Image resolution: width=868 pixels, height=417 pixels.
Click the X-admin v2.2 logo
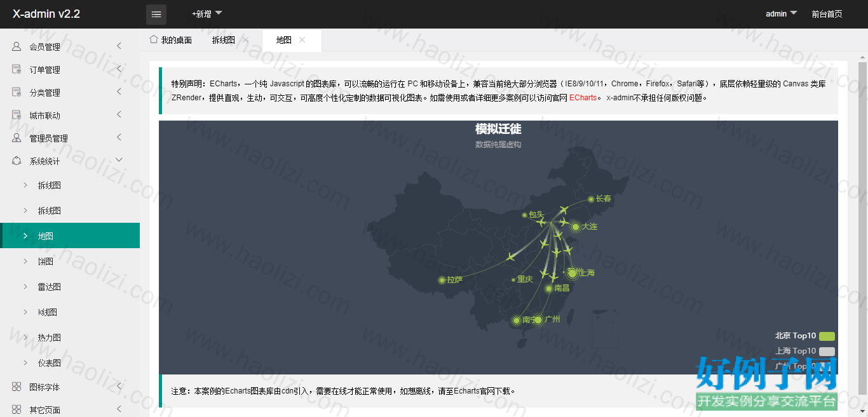(x=46, y=14)
